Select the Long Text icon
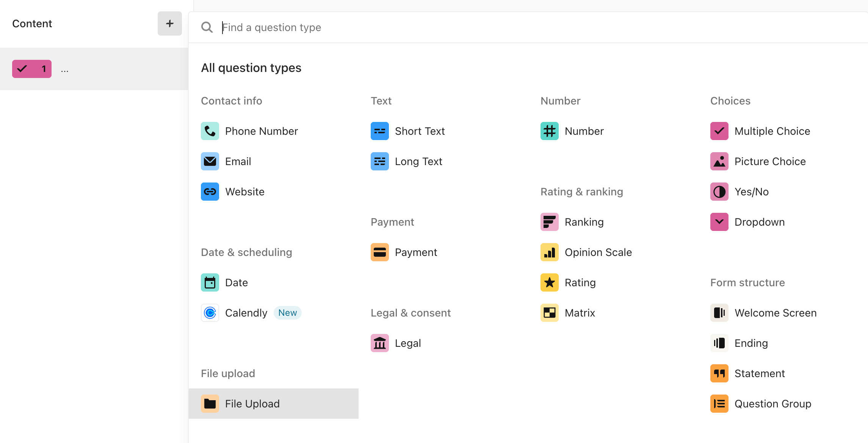Image resolution: width=868 pixels, height=443 pixels. (x=380, y=161)
